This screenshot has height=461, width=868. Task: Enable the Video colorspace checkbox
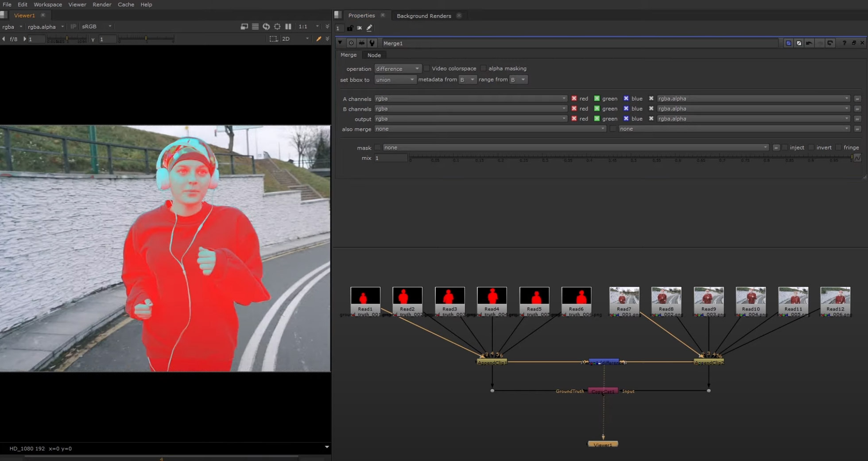[426, 68]
